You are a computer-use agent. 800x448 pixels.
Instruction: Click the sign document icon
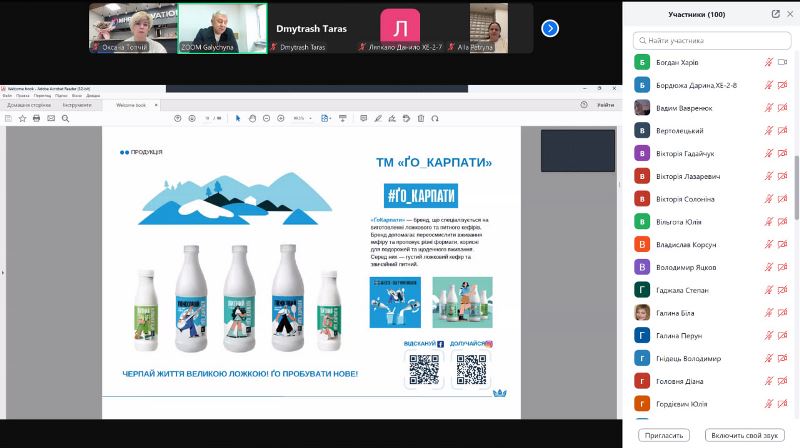(x=392, y=118)
